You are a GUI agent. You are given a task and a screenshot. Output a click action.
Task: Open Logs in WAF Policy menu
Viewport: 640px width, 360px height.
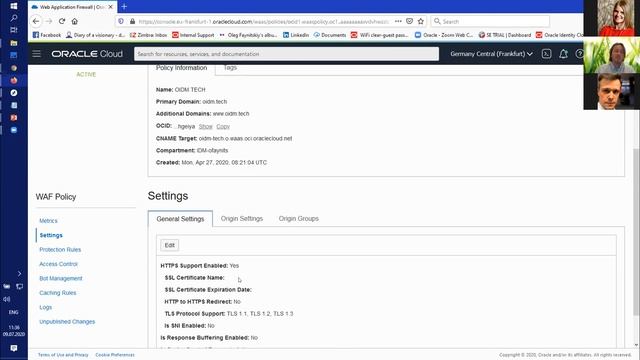45,307
